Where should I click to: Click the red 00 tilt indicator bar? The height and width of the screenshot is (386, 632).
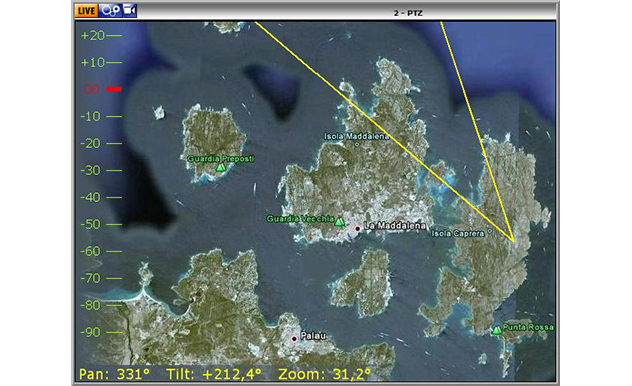(114, 89)
